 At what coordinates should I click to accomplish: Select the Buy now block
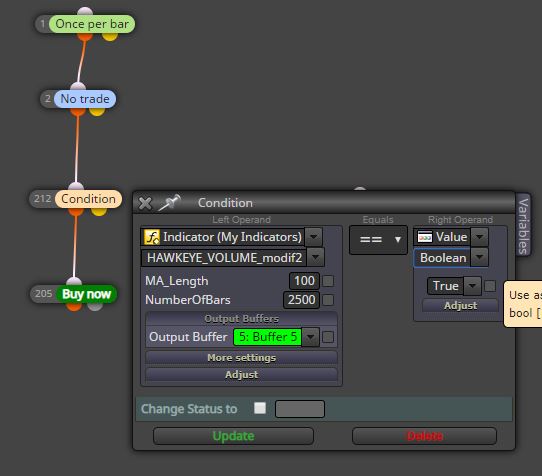click(x=86, y=294)
